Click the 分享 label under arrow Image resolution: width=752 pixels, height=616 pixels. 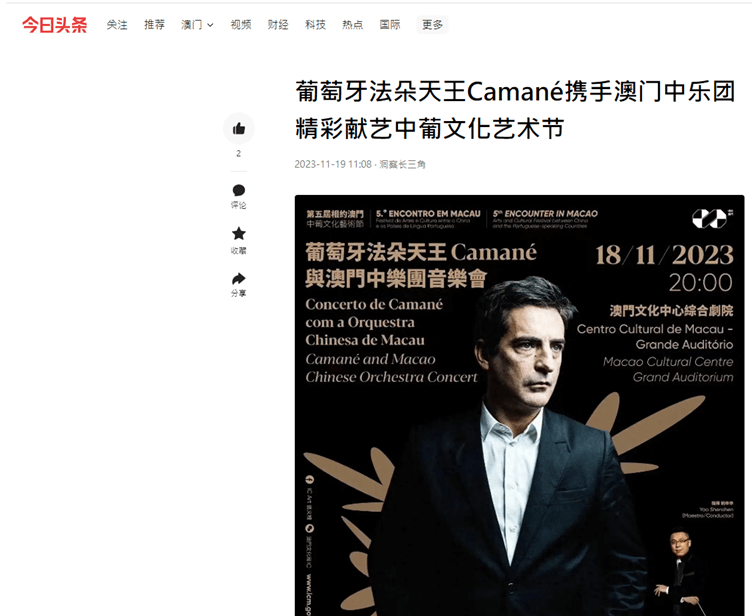239,294
